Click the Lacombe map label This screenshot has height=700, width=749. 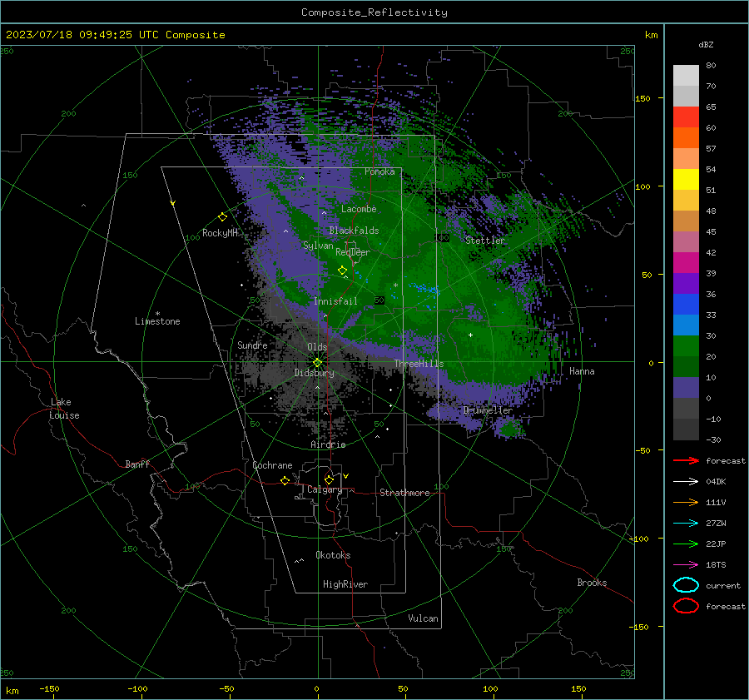point(359,209)
